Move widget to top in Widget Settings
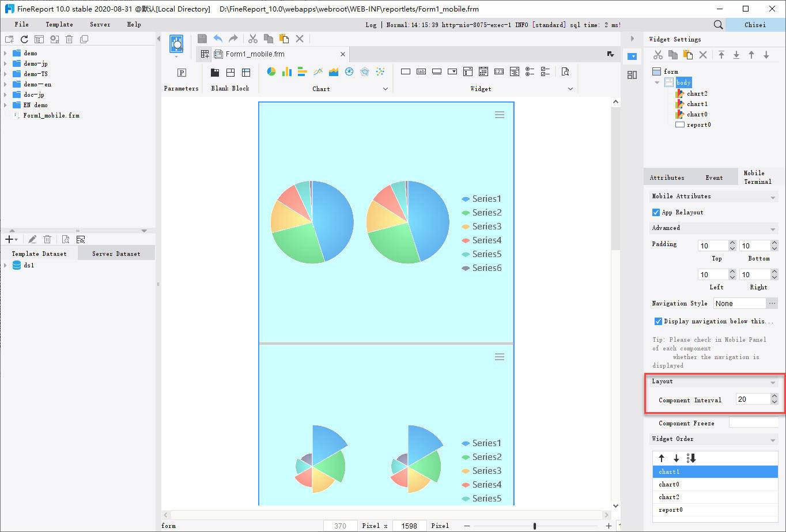This screenshot has width=786, height=532. (721, 55)
